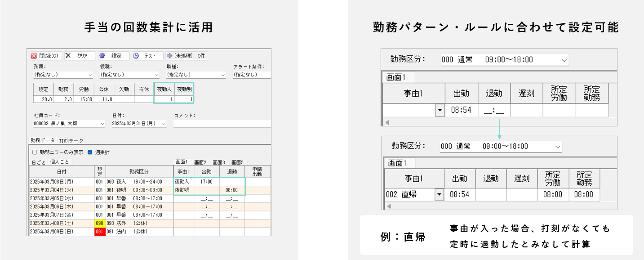Screen dimensions: 644x260
Task: Click the 08:00 退勤 cell for 03月04日
Action: (x=232, y=190)
